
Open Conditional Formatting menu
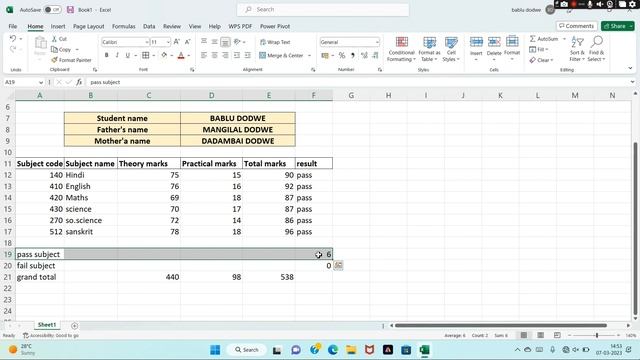[x=402, y=49]
